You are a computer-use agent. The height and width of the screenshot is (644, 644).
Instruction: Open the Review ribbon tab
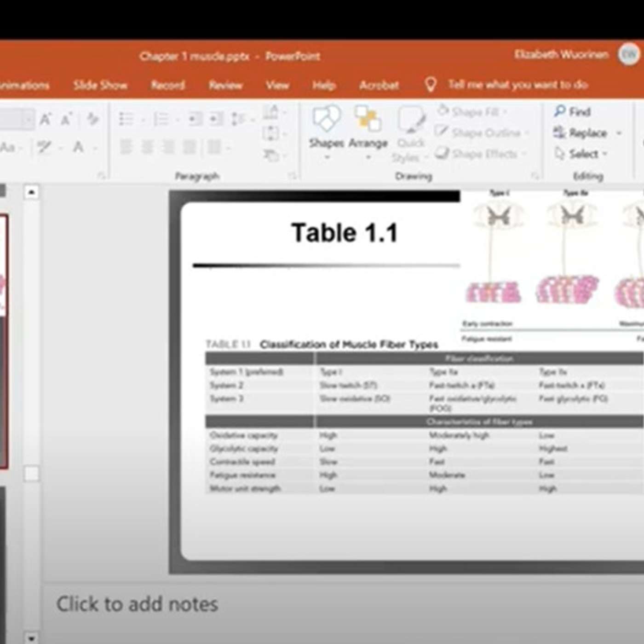[x=225, y=85]
